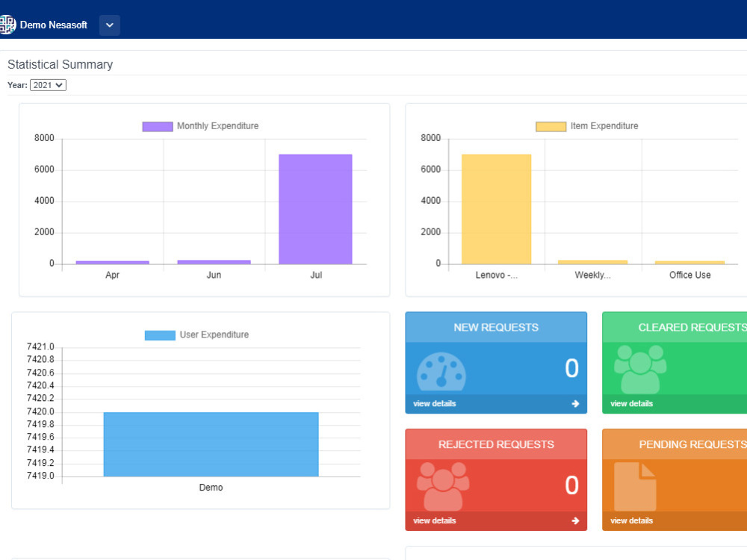This screenshot has width=747, height=560.
Task: Click the Jun axis label
Action: point(214,276)
